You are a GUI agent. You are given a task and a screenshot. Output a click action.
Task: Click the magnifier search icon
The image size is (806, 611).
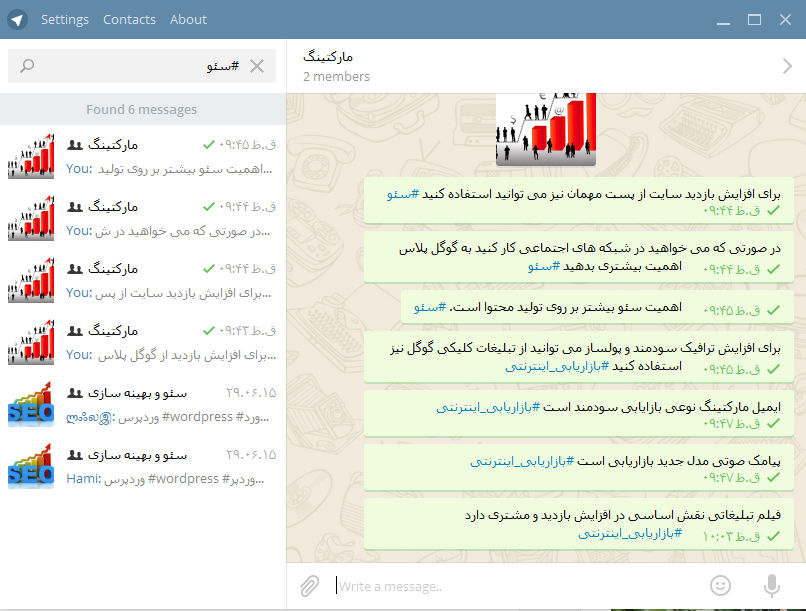pos(28,66)
